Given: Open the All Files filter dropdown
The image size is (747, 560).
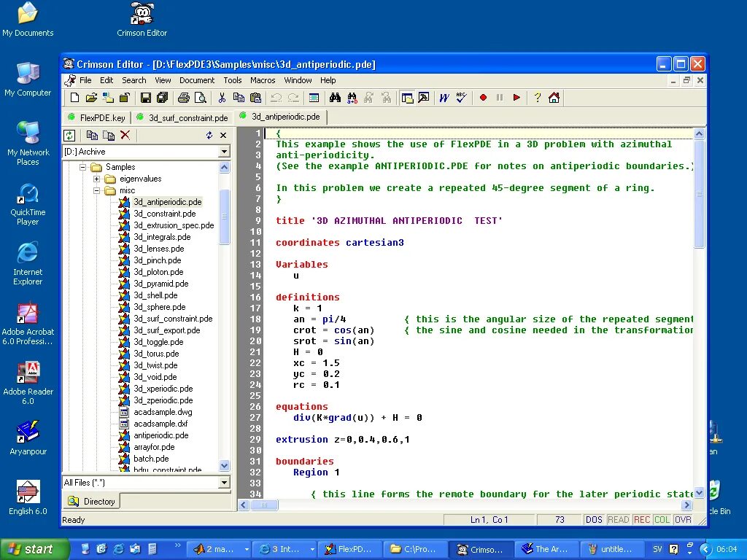Looking at the screenshot, I should pos(224,483).
